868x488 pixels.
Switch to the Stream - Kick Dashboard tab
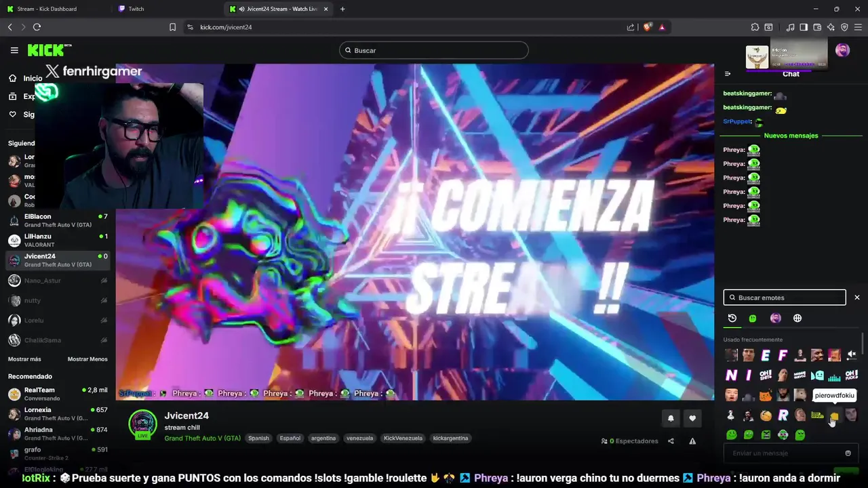[x=54, y=9]
